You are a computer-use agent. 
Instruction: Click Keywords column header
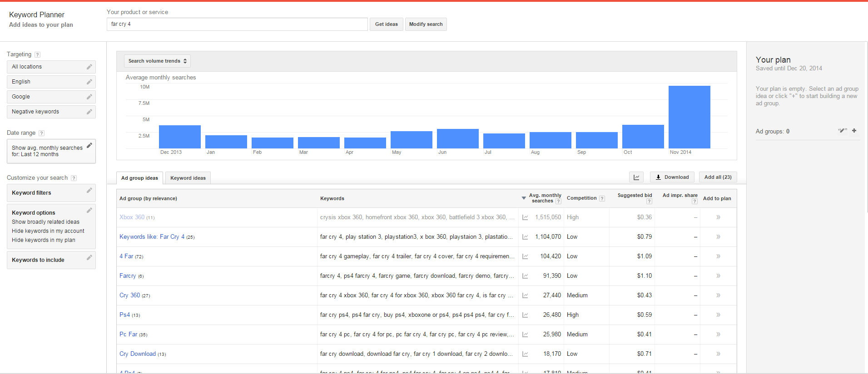click(x=332, y=198)
